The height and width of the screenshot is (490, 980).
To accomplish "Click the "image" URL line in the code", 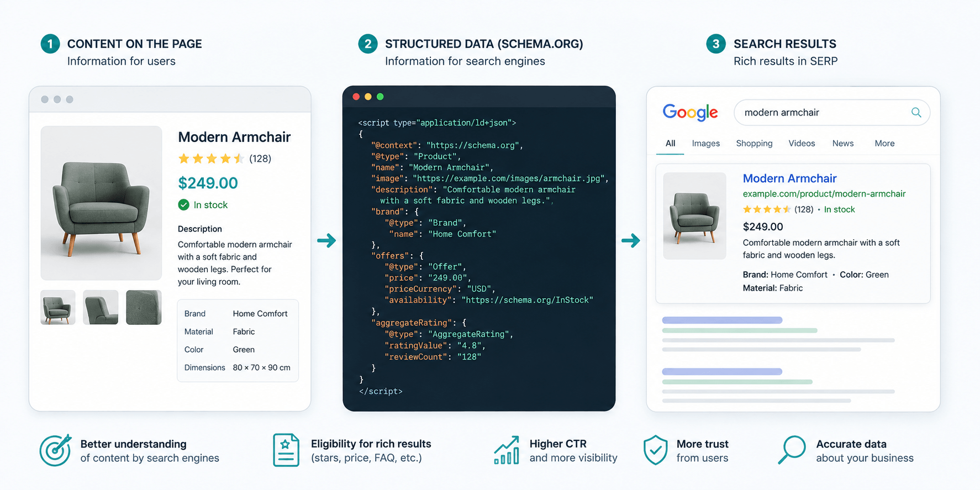I will tap(490, 178).
